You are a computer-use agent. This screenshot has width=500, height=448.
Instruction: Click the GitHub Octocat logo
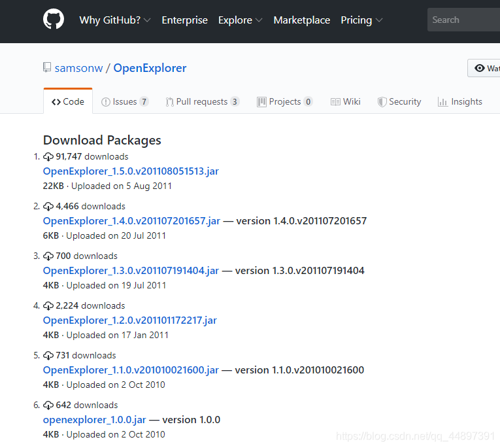click(x=54, y=19)
